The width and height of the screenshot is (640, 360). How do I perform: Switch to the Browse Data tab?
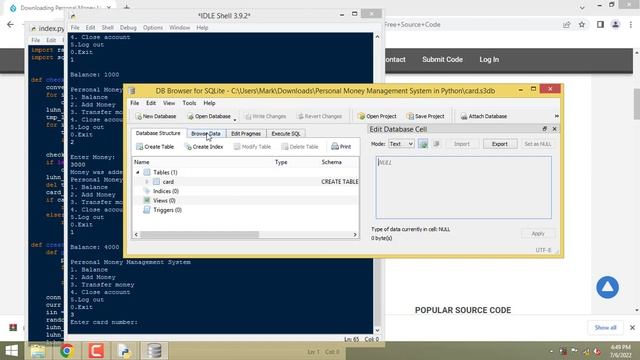click(x=206, y=133)
